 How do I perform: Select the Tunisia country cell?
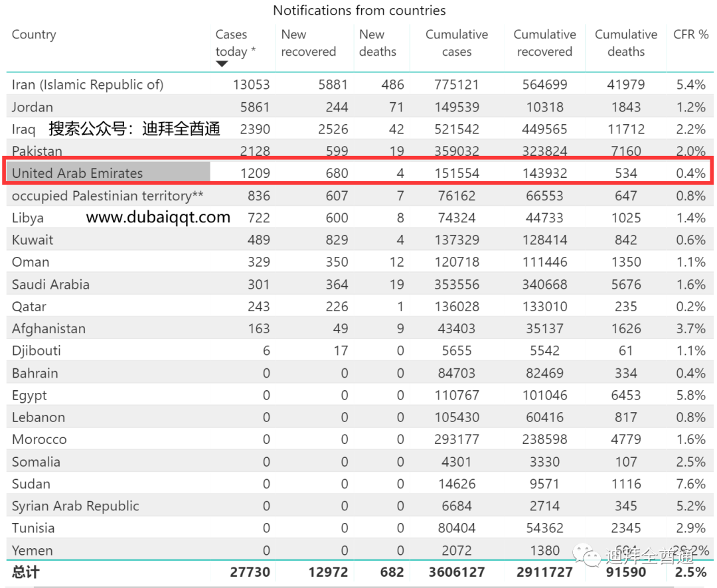[33, 528]
